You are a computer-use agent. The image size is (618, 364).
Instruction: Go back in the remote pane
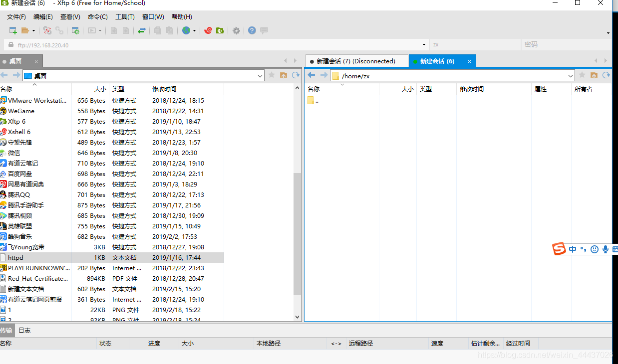point(311,75)
